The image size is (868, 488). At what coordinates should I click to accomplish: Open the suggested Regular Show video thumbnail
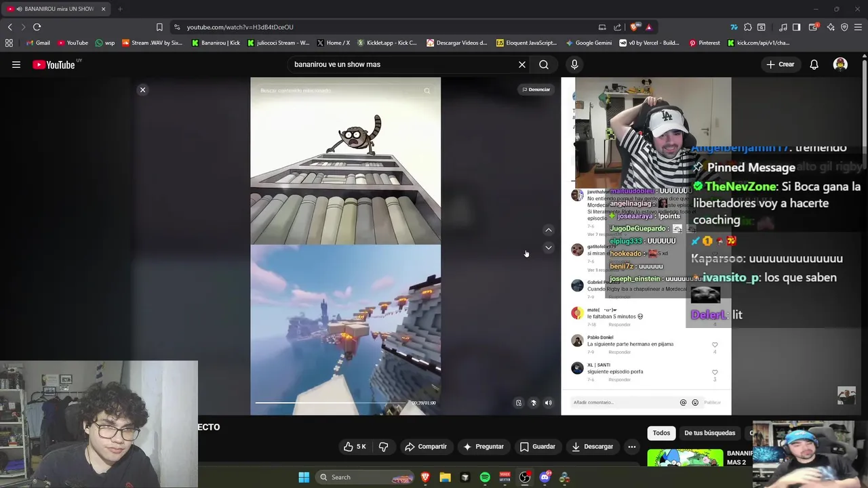(685, 458)
